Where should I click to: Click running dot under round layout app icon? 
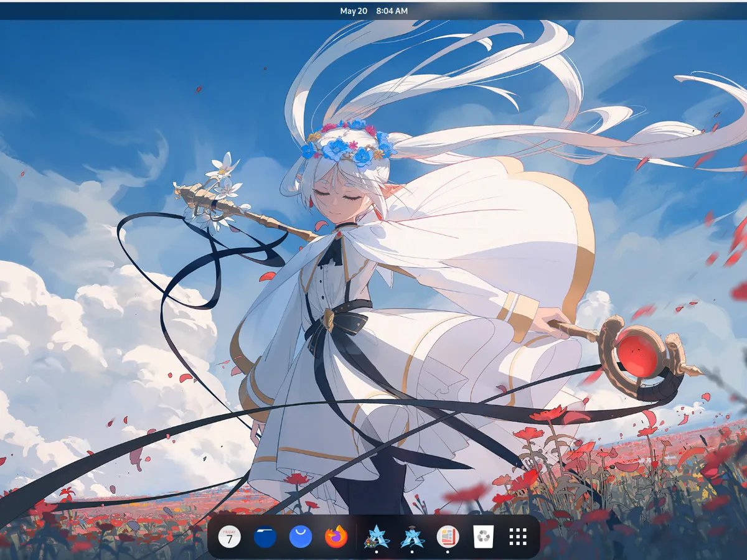coord(448,551)
